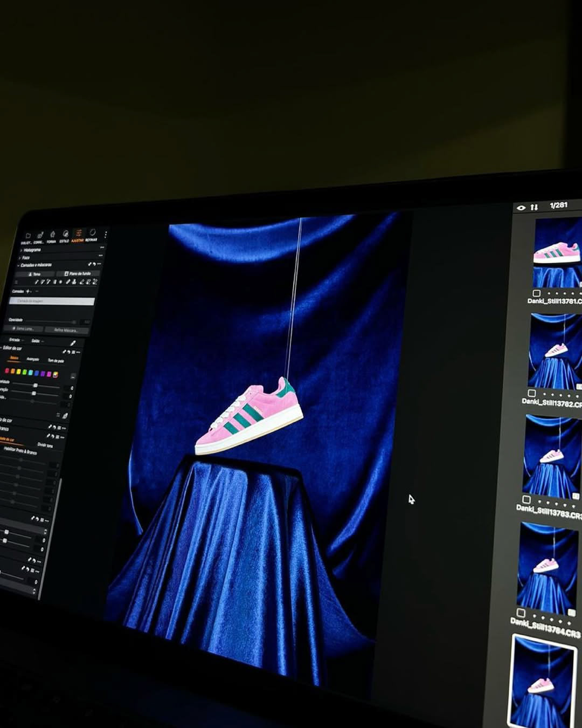Toggle the browser eye visibility icon
Image resolution: width=582 pixels, height=728 pixels.
click(521, 208)
